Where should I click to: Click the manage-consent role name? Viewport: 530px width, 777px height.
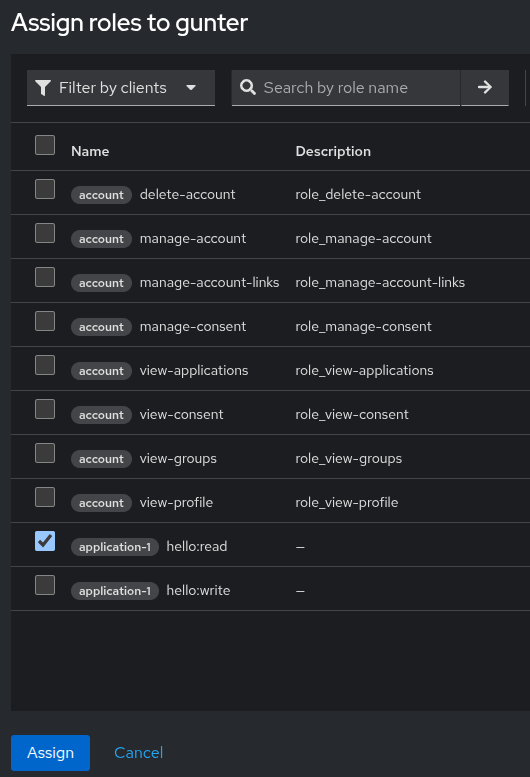(x=193, y=327)
